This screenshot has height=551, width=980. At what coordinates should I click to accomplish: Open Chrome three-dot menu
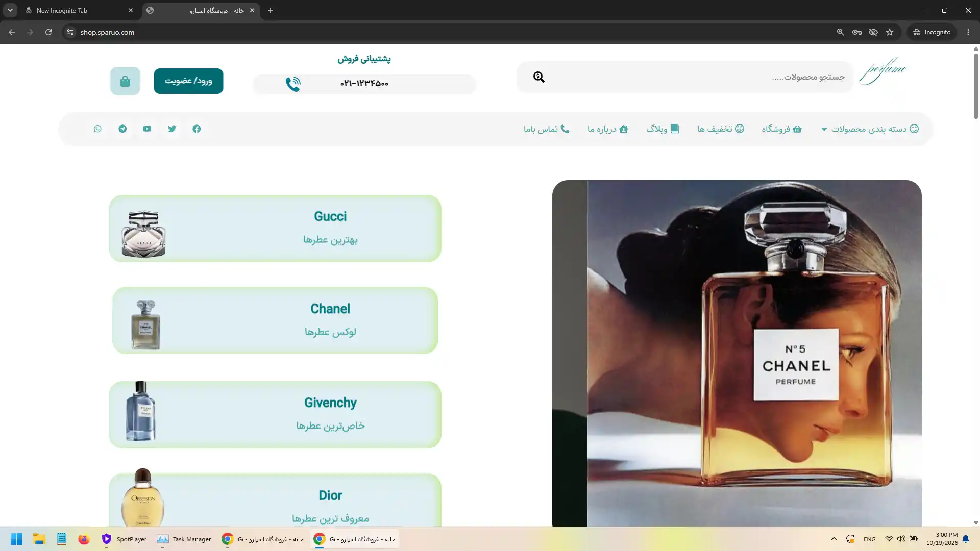968,32
